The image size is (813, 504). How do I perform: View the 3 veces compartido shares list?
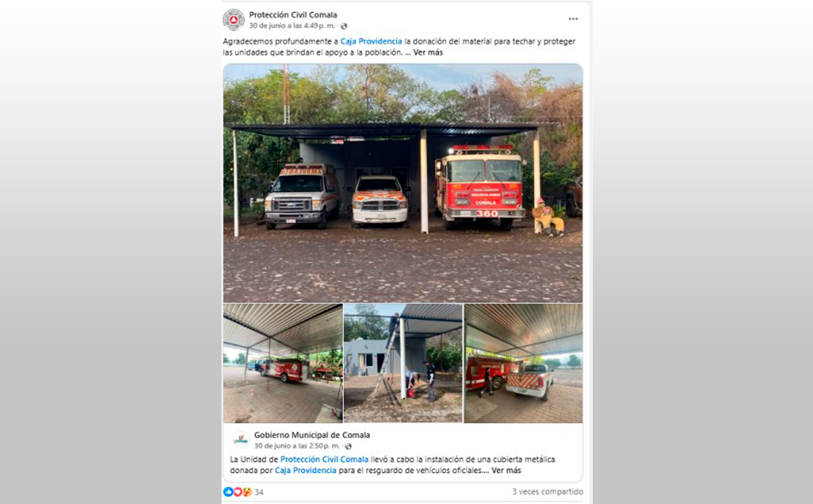pos(547,492)
